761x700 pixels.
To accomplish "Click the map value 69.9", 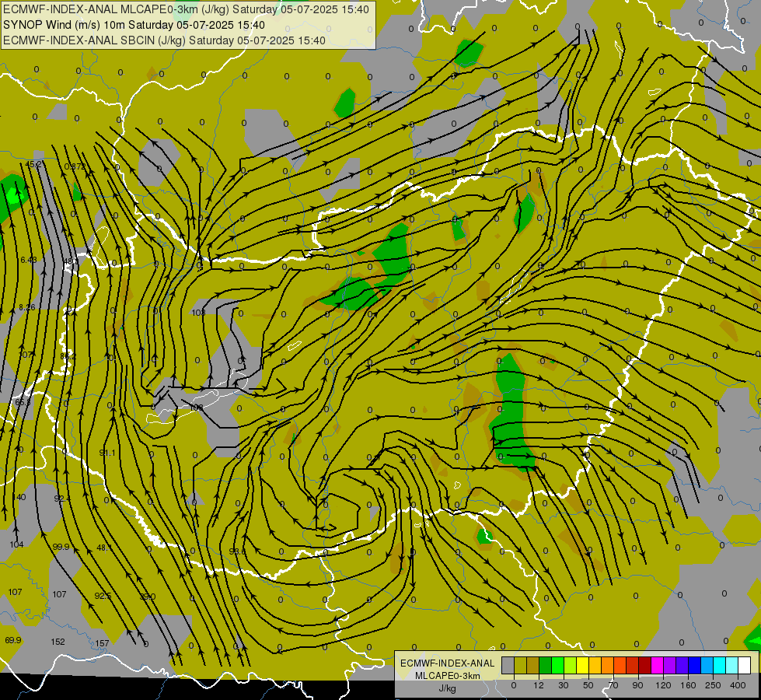I will tap(13, 640).
